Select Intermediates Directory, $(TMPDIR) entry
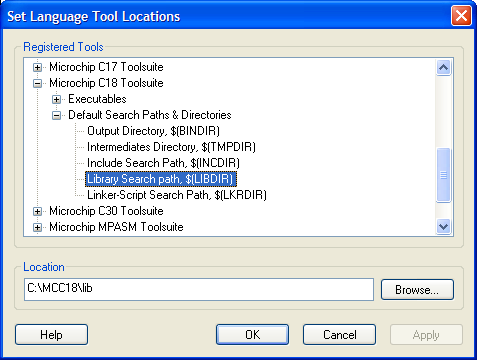 tap(171, 147)
